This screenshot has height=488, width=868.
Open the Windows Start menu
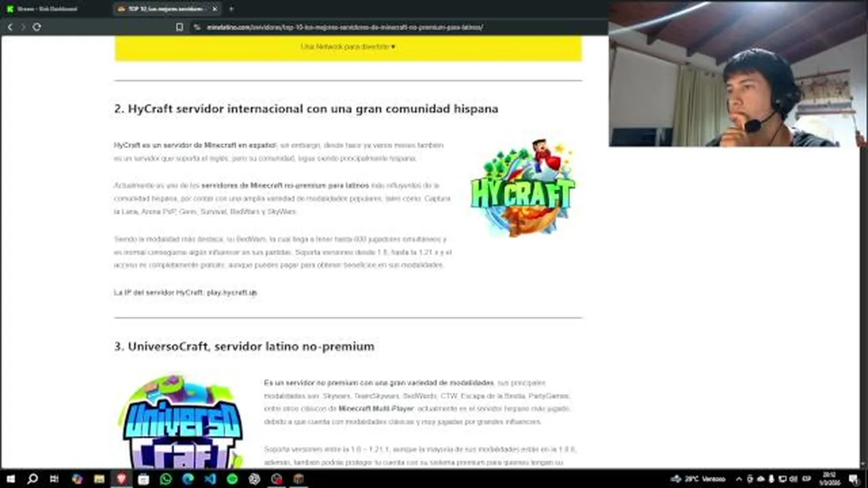10,479
